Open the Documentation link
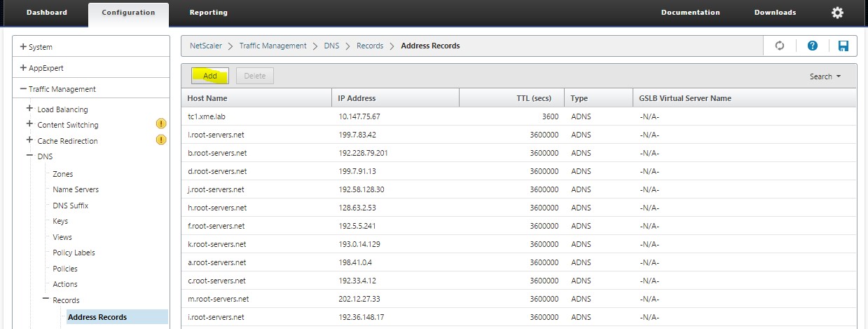 [690, 13]
